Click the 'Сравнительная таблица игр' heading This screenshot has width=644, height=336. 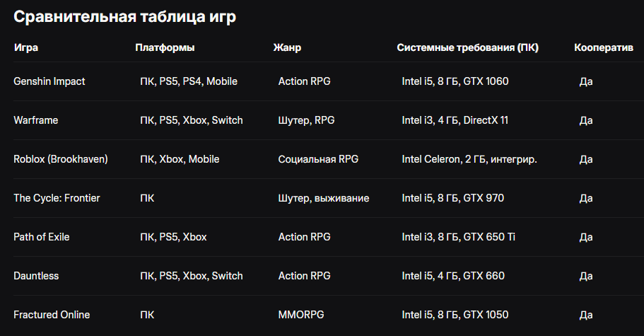click(124, 17)
